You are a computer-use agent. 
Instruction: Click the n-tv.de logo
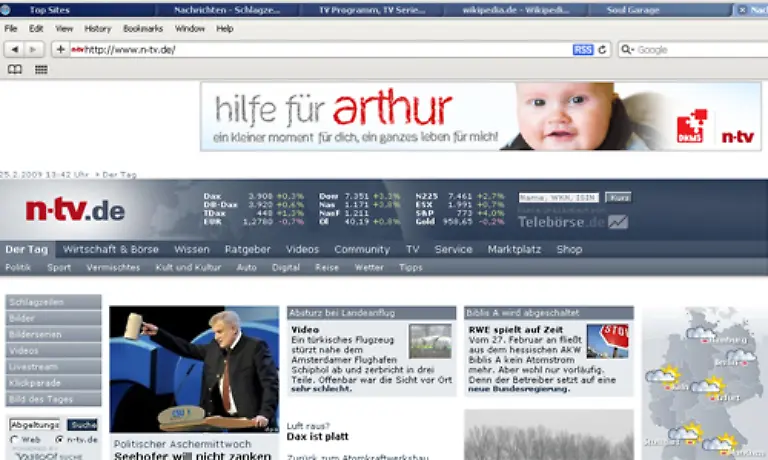point(75,210)
